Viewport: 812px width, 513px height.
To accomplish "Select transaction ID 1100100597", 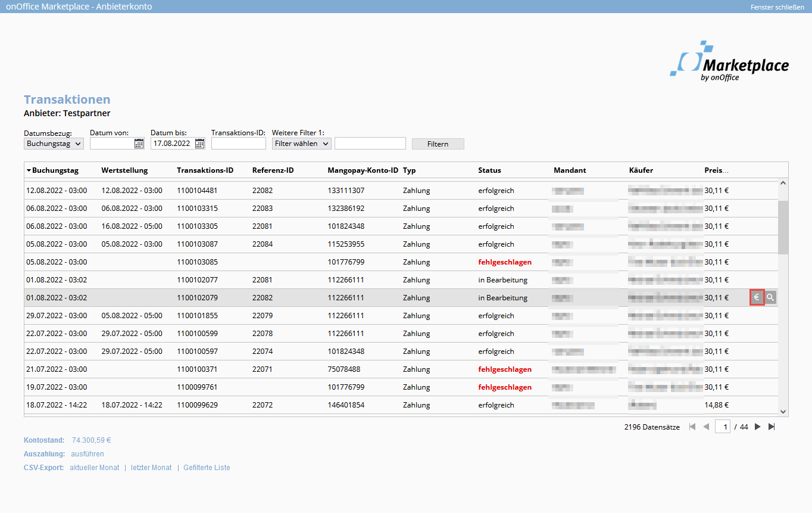I will tap(197, 352).
